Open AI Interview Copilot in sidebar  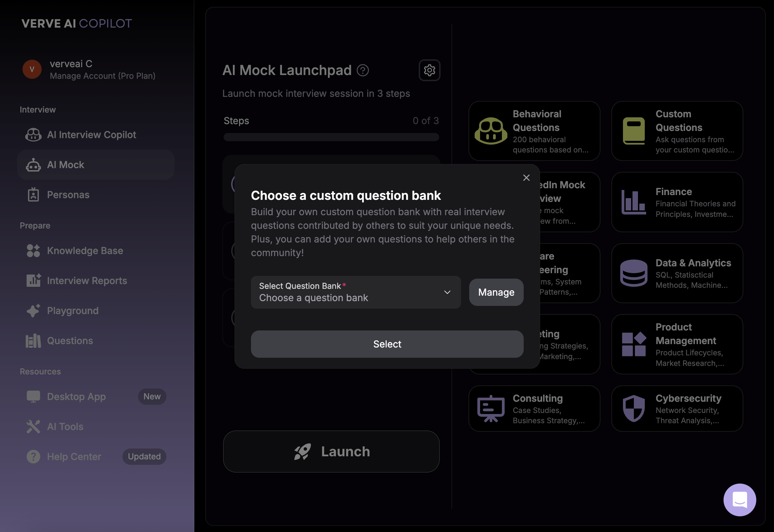91,135
